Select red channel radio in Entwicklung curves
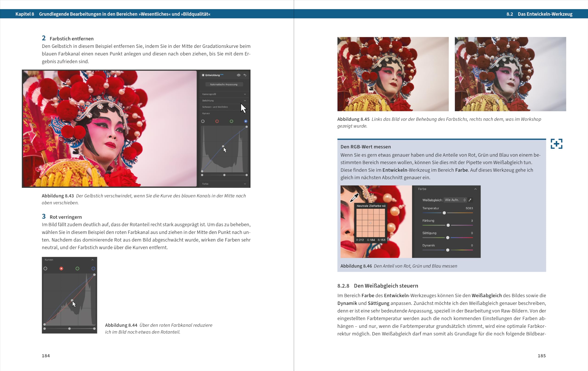 (217, 121)
